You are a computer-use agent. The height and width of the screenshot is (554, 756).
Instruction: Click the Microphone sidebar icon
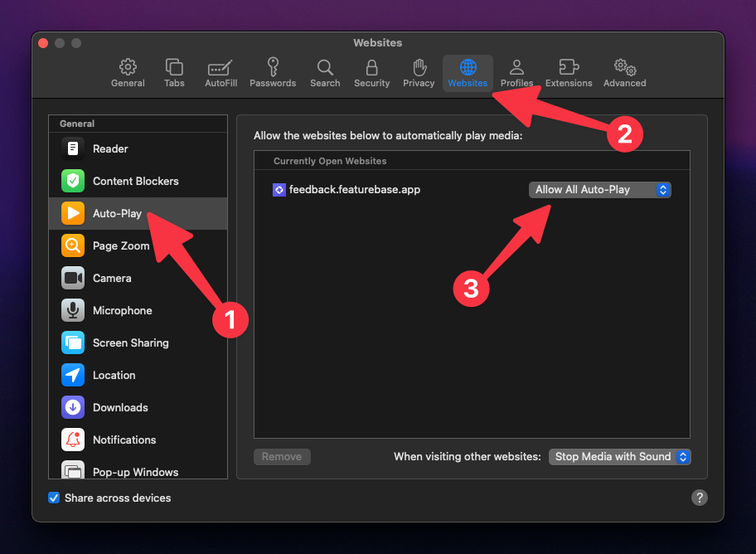coord(73,310)
